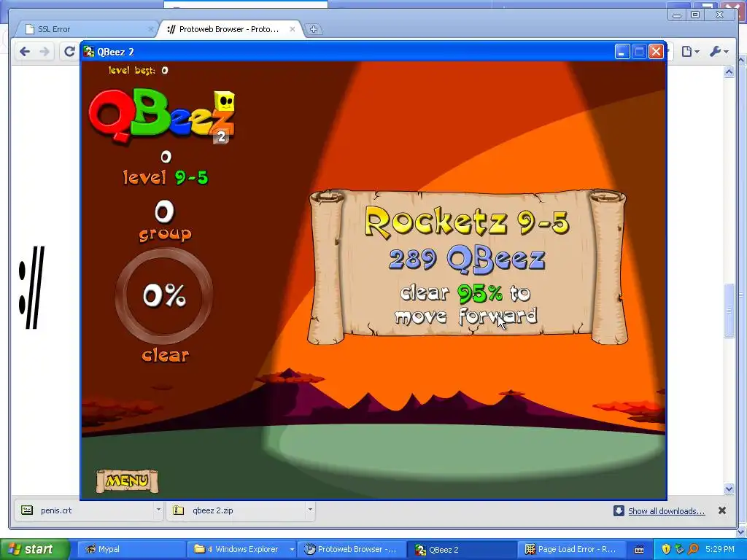Viewport: 747px width, 560px height.
Task: Click the browser vertical scrollbar thumb
Action: point(729,311)
